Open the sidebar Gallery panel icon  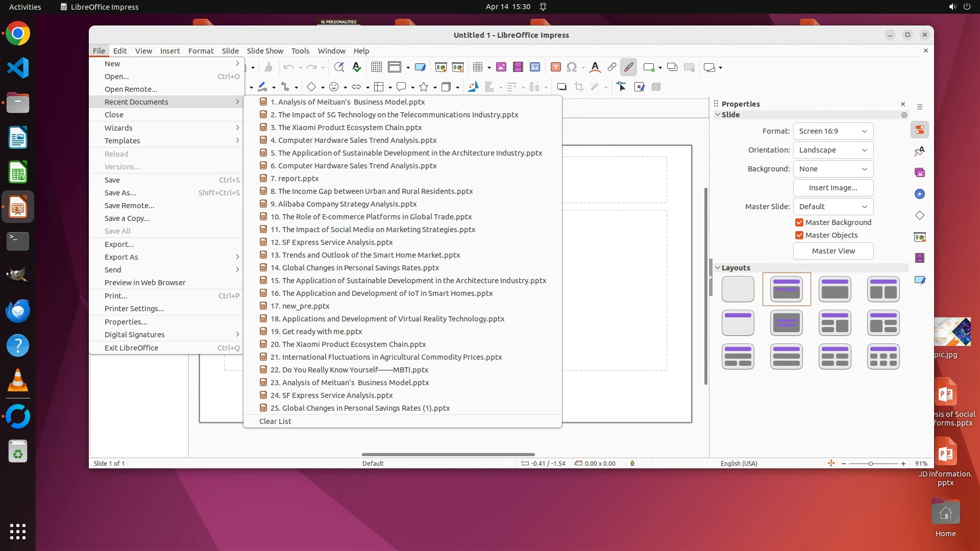pos(920,172)
